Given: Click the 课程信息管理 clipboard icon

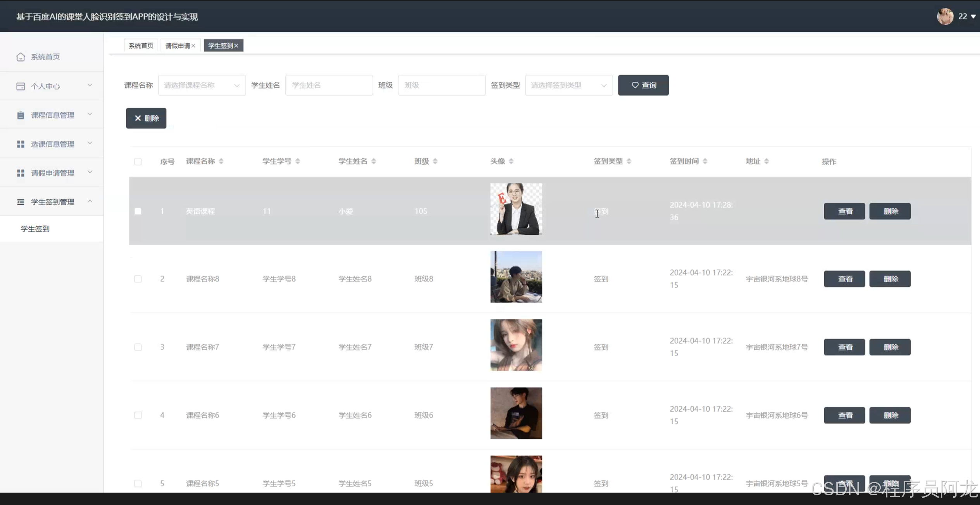Looking at the screenshot, I should point(21,115).
